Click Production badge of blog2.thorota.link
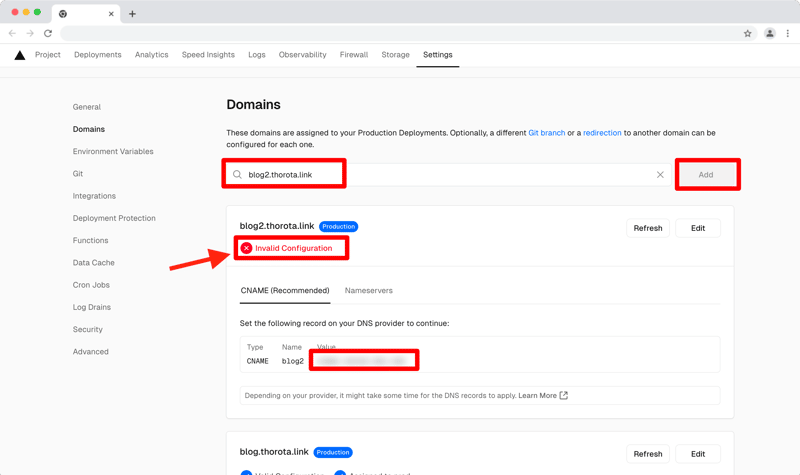 pos(338,227)
